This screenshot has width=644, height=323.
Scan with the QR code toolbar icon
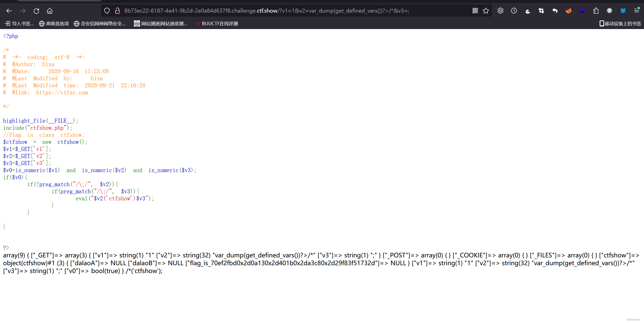[475, 11]
